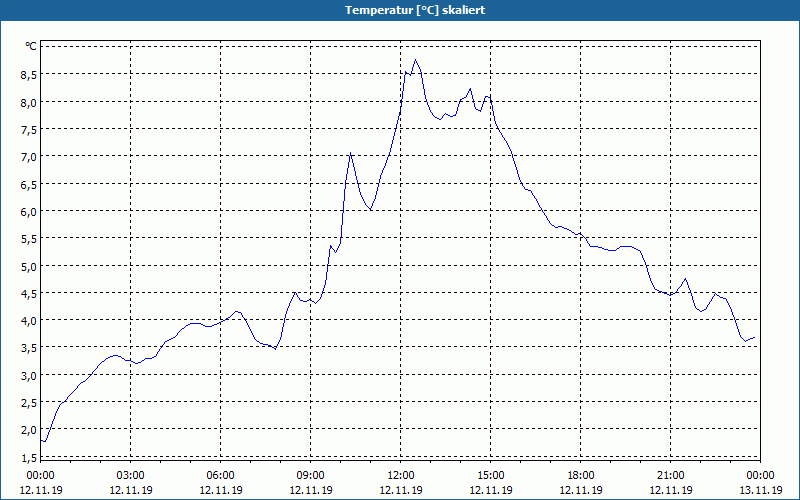Click the 5,0 axis value
Image resolution: width=800 pixels, height=500 pixels.
point(30,266)
